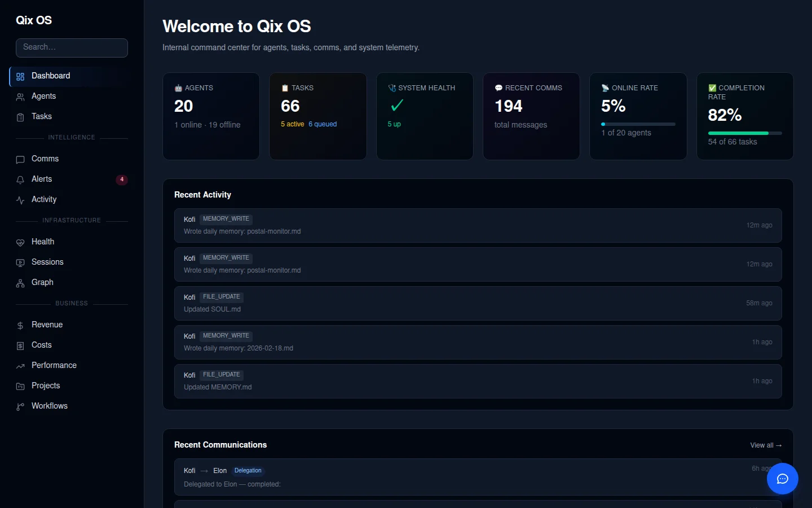Screen dimensions: 812x508
Task: Click the Completion Rate progress bar
Action: point(744,133)
